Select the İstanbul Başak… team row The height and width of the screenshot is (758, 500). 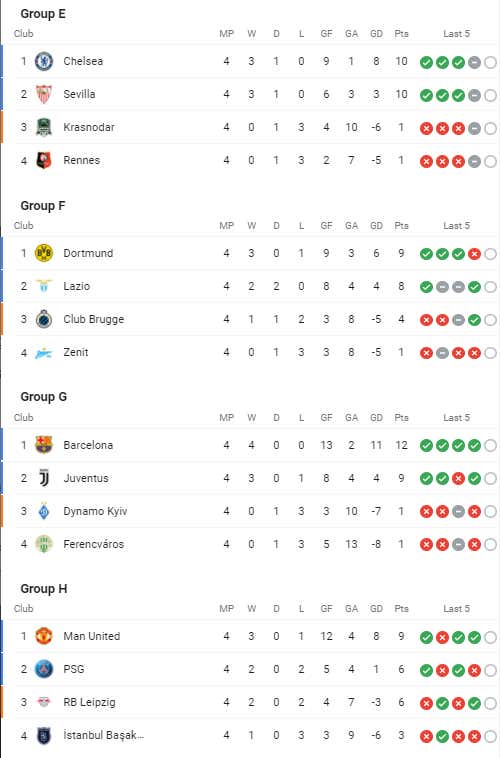click(250, 735)
